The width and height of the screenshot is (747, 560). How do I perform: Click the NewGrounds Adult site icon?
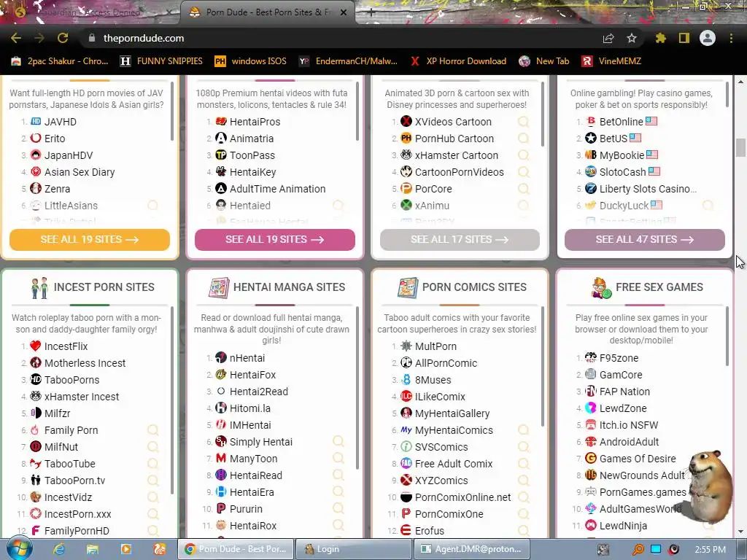click(591, 475)
